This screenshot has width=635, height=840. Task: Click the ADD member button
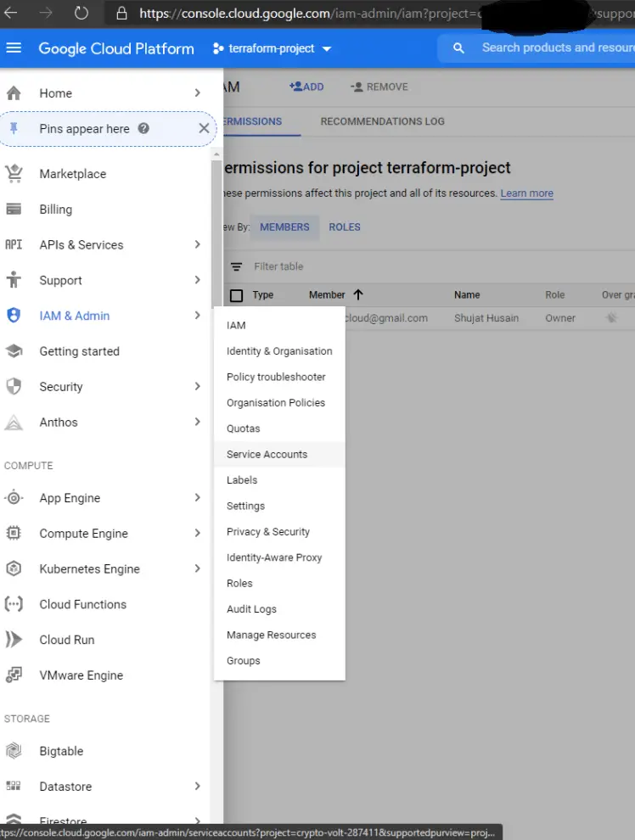tap(306, 87)
